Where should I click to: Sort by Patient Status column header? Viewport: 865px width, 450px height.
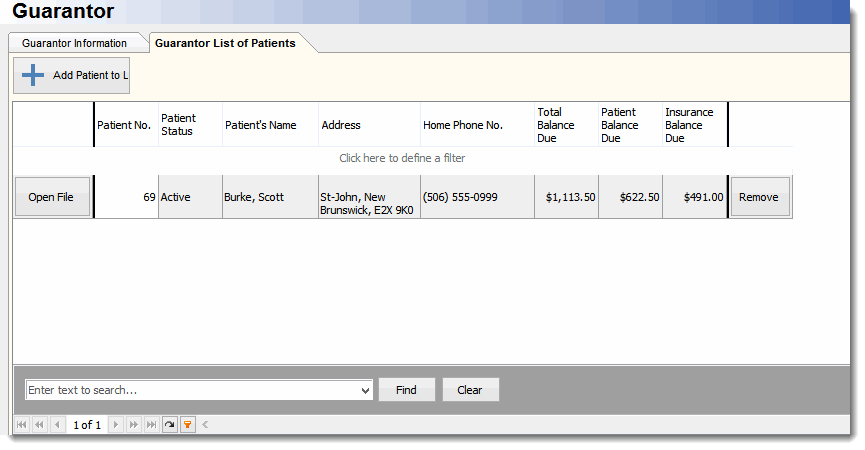(x=190, y=125)
